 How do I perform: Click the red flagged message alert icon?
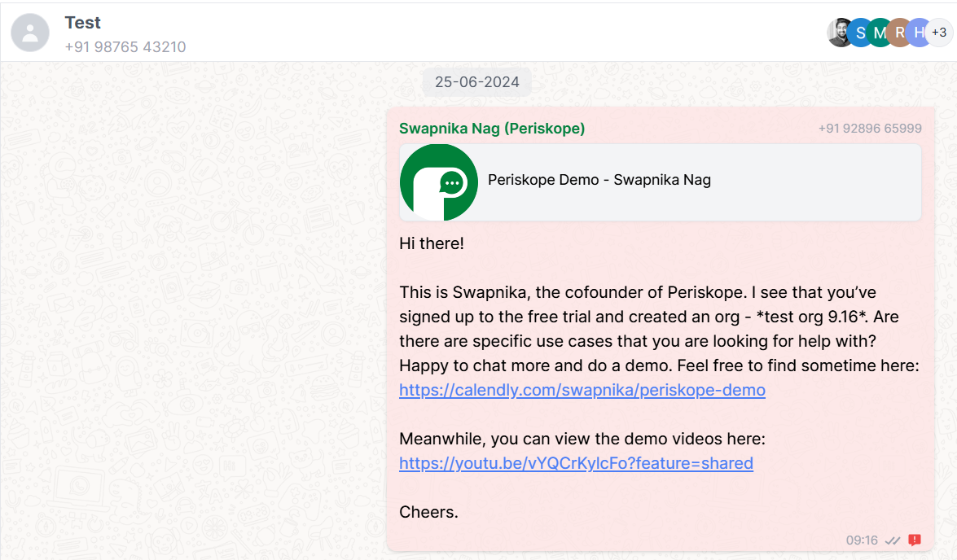point(915,540)
